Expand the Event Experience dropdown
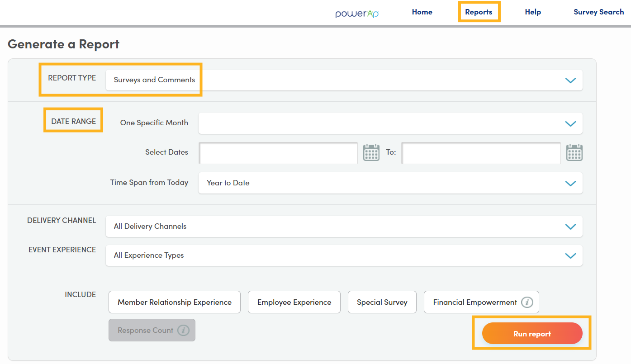Viewport: 631px width, 364px height. pos(570,255)
